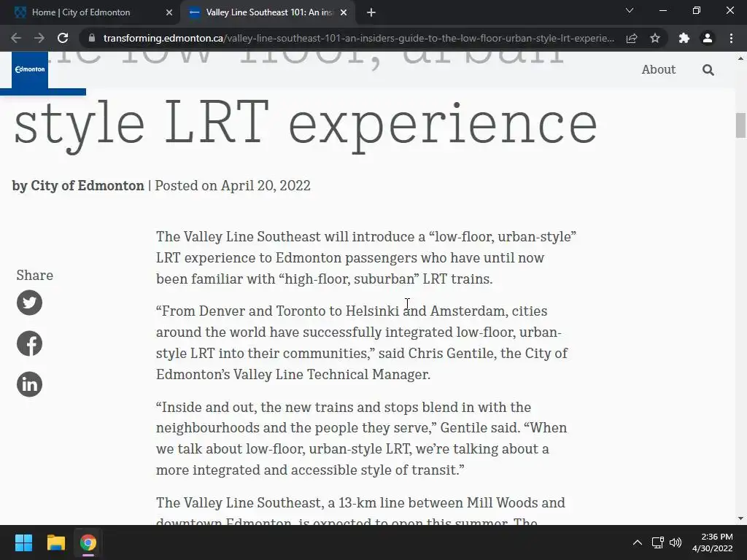This screenshot has height=560, width=747.
Task: Click the page scrollbar thumb
Action: point(740,125)
